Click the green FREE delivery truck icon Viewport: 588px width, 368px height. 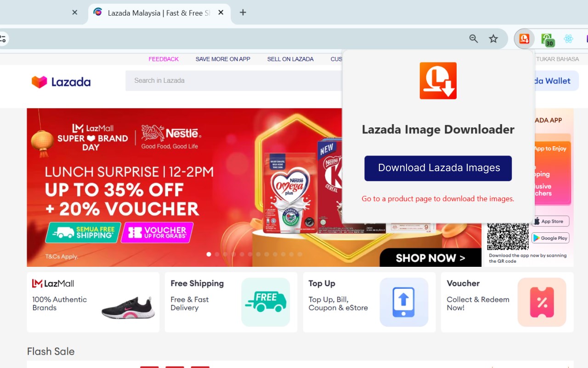266,302
